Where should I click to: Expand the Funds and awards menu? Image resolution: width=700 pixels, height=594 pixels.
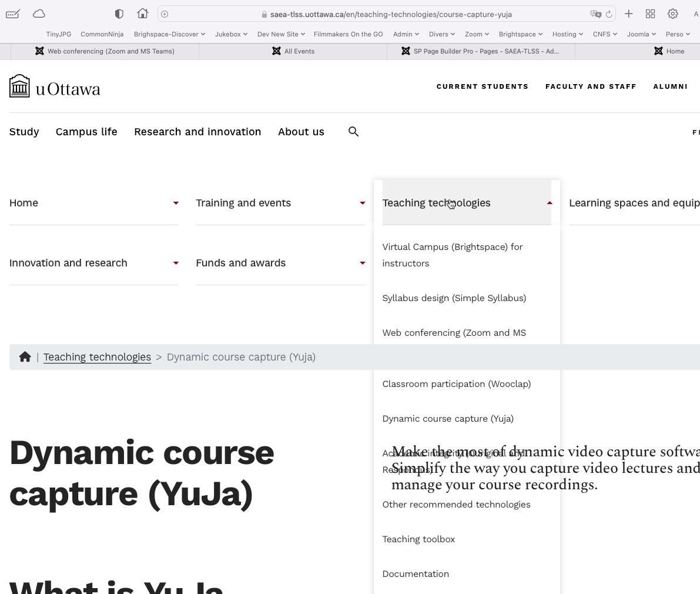[x=362, y=263]
